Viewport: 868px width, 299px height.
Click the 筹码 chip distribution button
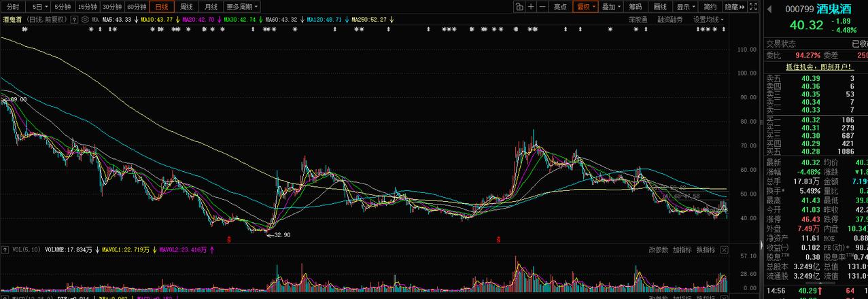pyautogui.click(x=635, y=7)
